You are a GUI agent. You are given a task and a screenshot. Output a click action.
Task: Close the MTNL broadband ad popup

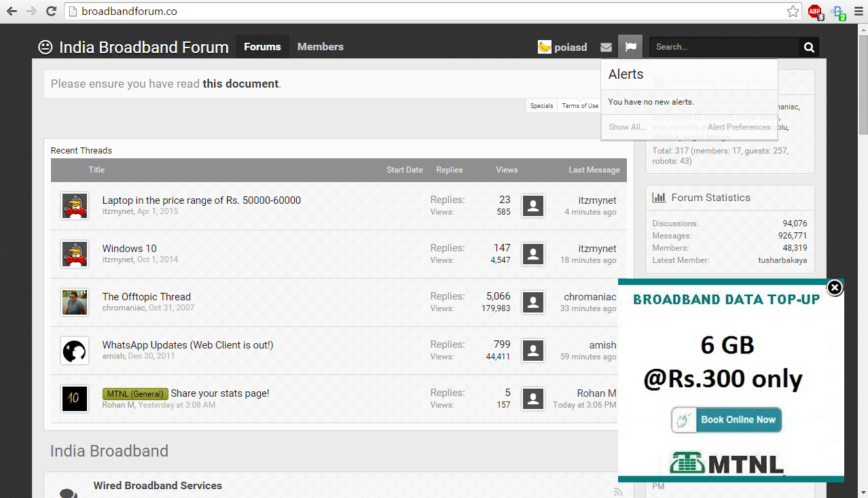point(835,287)
